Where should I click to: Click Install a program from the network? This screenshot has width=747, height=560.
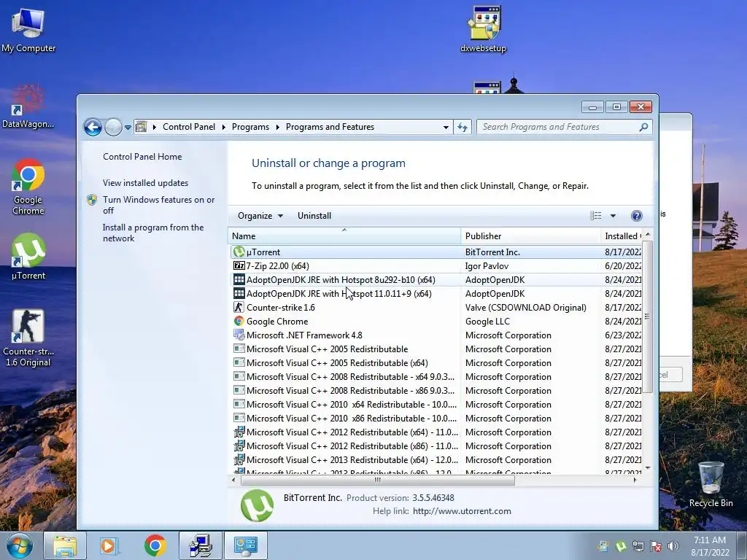click(x=153, y=233)
